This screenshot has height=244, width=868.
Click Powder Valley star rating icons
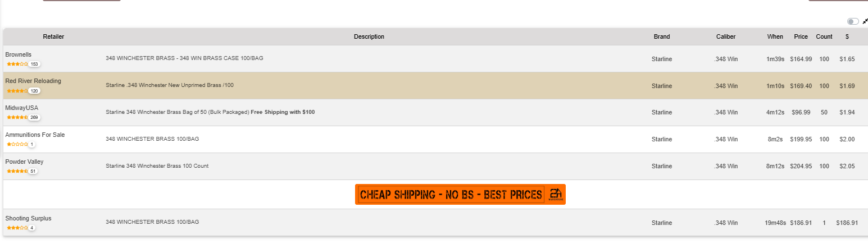[x=17, y=171]
